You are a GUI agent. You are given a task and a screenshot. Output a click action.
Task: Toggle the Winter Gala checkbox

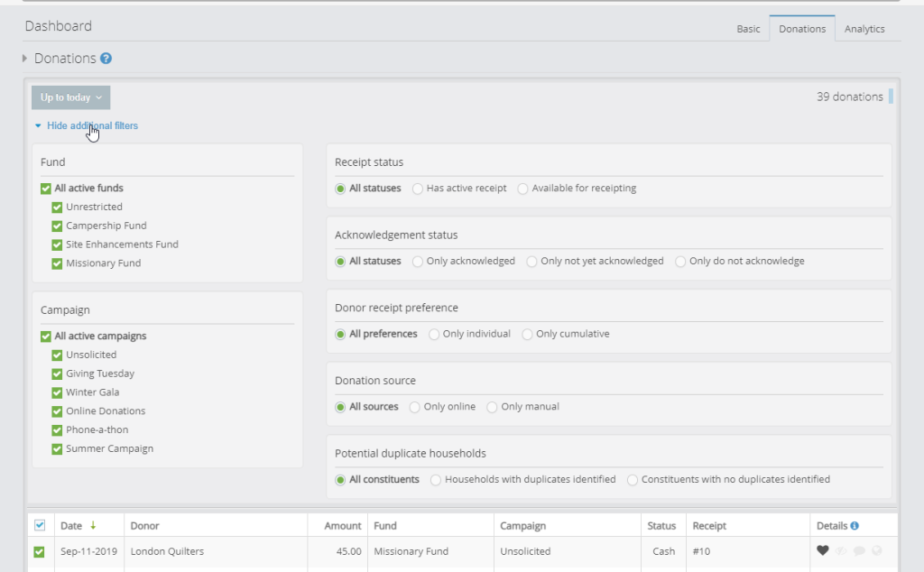57,393
